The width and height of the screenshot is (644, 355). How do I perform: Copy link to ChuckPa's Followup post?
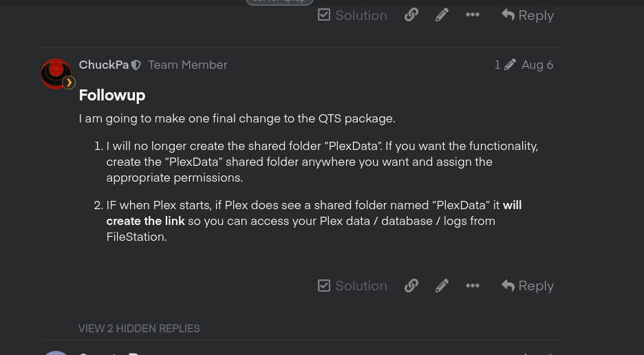click(x=411, y=286)
